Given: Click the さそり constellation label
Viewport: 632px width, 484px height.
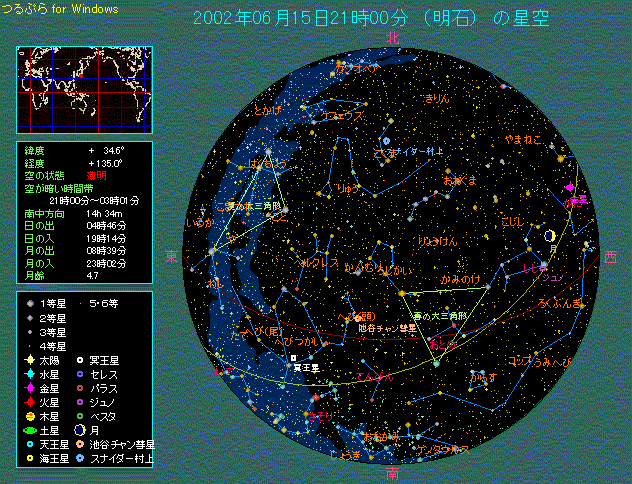Looking at the screenshot, I should tap(321, 416).
